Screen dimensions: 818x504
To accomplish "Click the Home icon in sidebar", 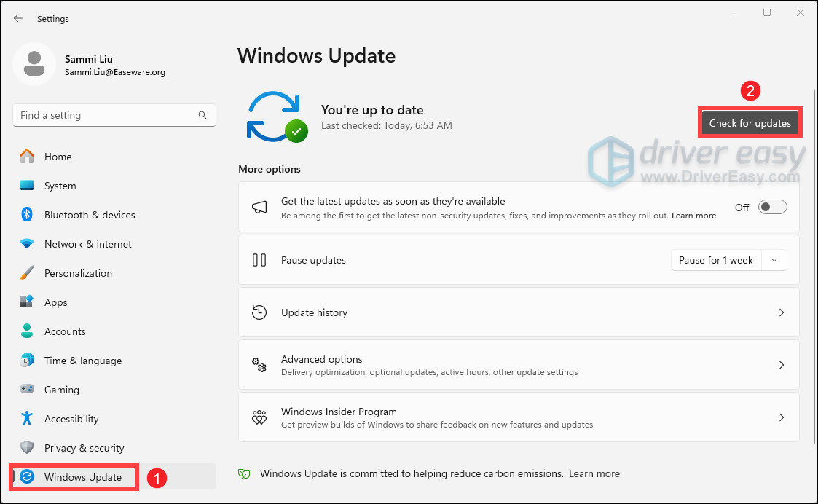I will (27, 157).
